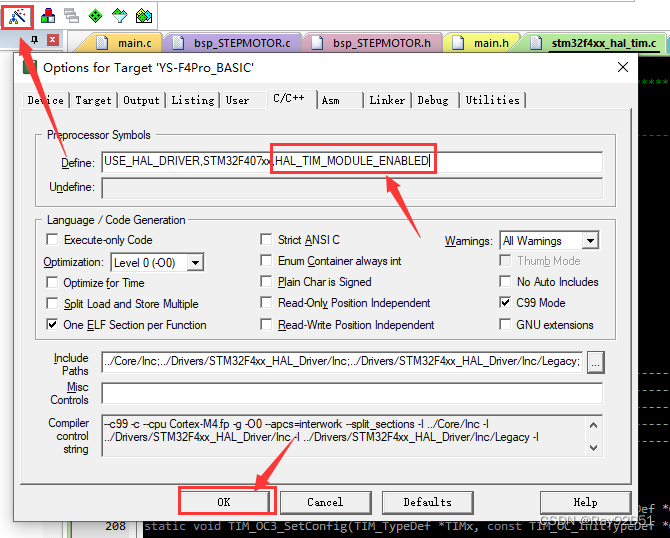Screen dimensions: 670x538
Task: Open the Warnings dropdown
Action: (x=590, y=241)
